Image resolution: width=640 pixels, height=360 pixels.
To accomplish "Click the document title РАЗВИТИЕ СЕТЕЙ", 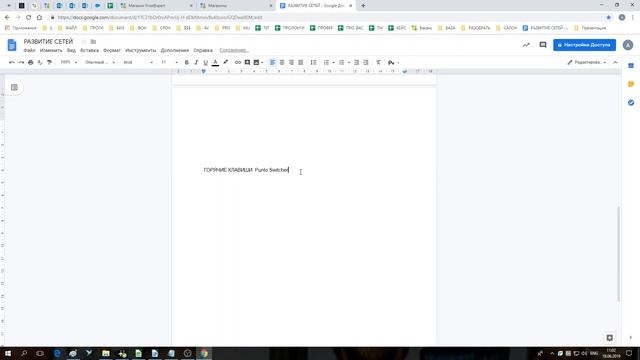I will click(48, 42).
